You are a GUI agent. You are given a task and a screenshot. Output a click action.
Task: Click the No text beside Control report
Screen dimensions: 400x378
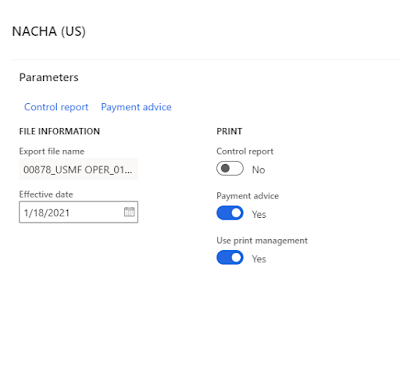(x=258, y=170)
